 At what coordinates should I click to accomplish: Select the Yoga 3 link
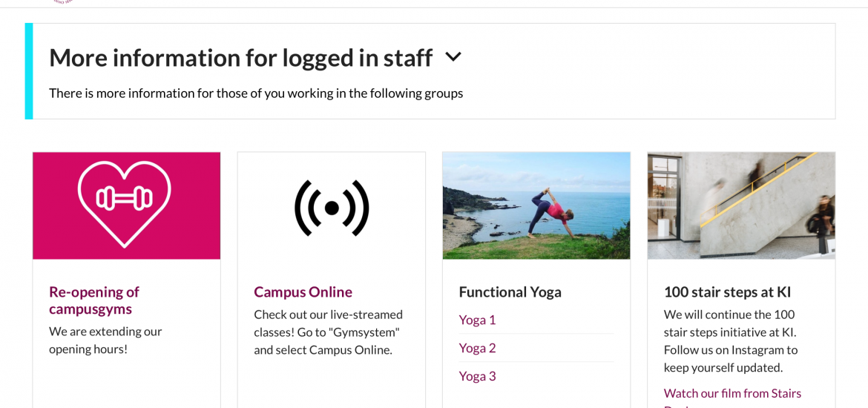click(477, 376)
